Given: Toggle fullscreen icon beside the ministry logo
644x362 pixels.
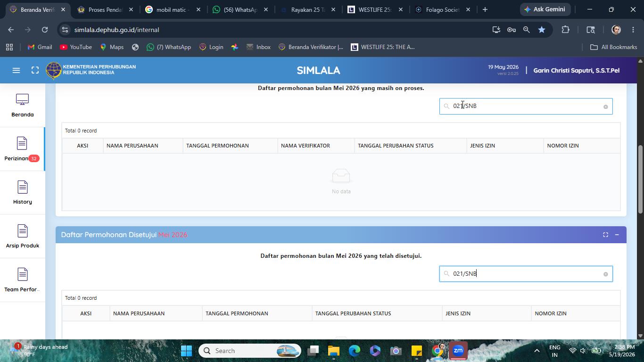Looking at the screenshot, I should click(35, 70).
